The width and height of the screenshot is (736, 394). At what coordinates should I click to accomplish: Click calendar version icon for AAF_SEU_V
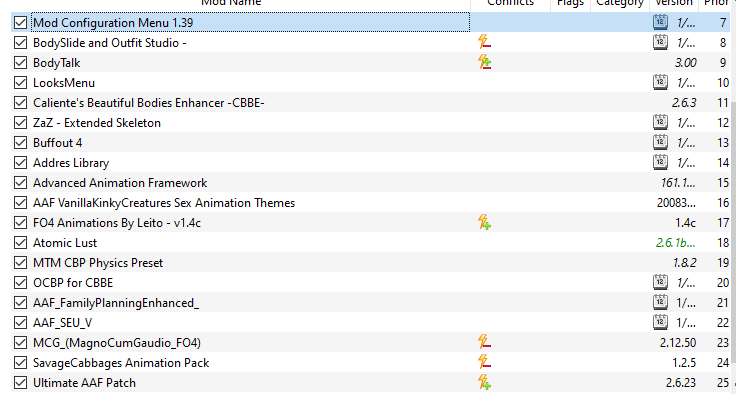[x=660, y=322]
